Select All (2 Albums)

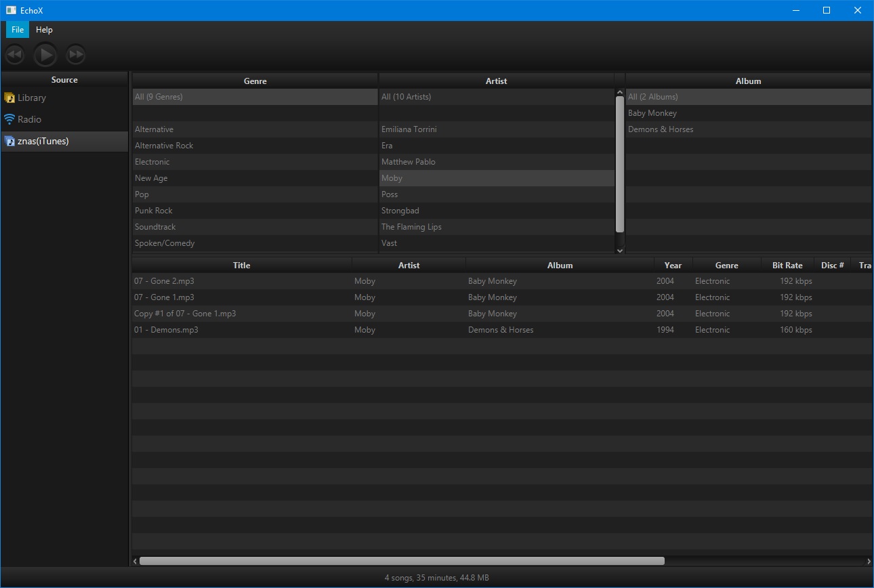coord(749,97)
